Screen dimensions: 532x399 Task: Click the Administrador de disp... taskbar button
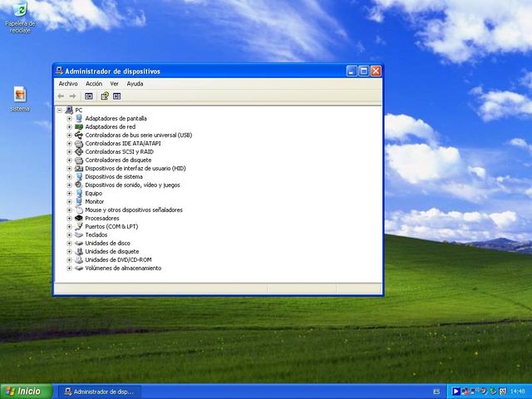click(100, 392)
